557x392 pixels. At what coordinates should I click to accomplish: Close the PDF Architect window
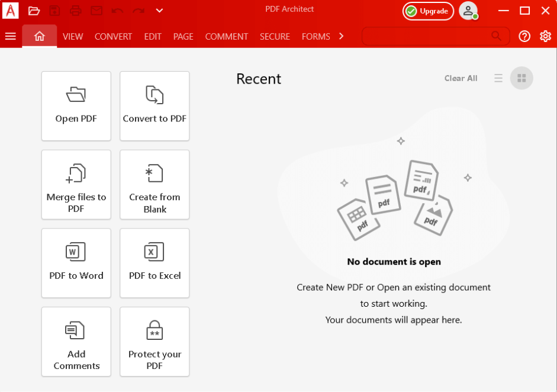[x=546, y=11]
